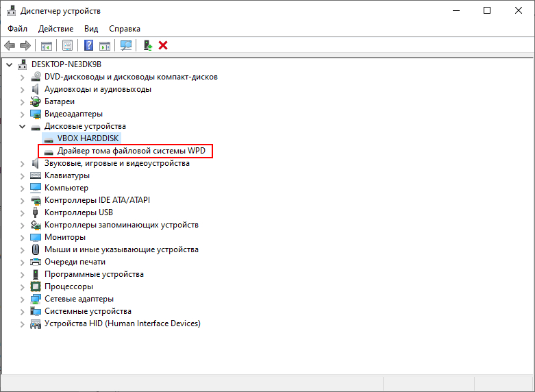
Task: Expand the Программные устройства arrow
Action: tap(23, 275)
